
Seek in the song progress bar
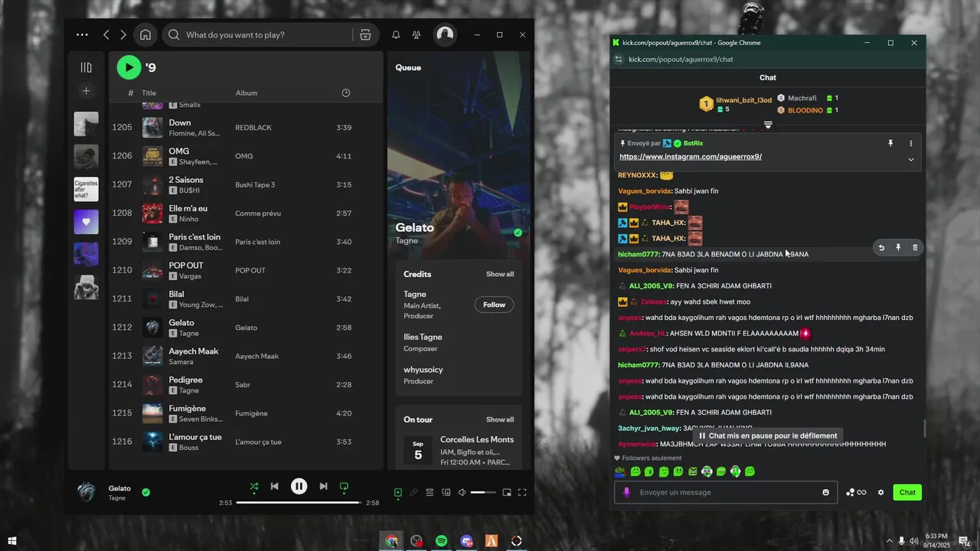click(x=299, y=503)
